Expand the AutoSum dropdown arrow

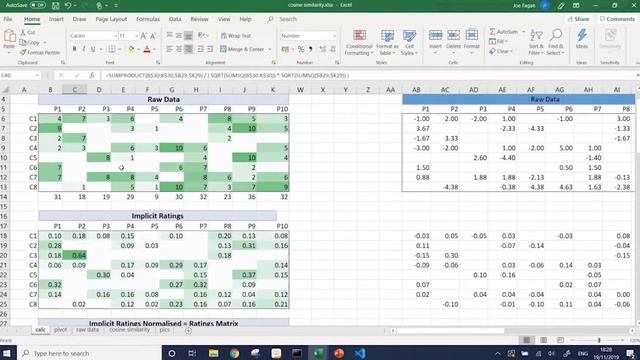pyautogui.click(x=523, y=32)
